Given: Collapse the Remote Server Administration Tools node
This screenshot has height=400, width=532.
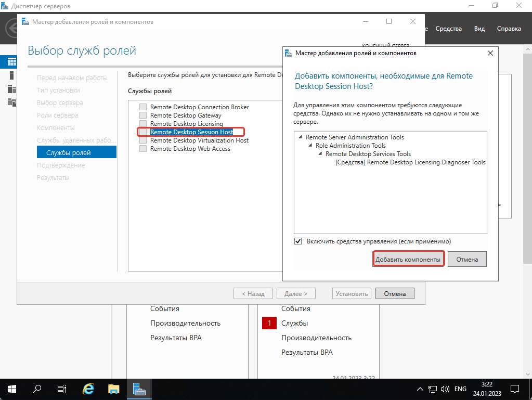Looking at the screenshot, I should point(301,137).
